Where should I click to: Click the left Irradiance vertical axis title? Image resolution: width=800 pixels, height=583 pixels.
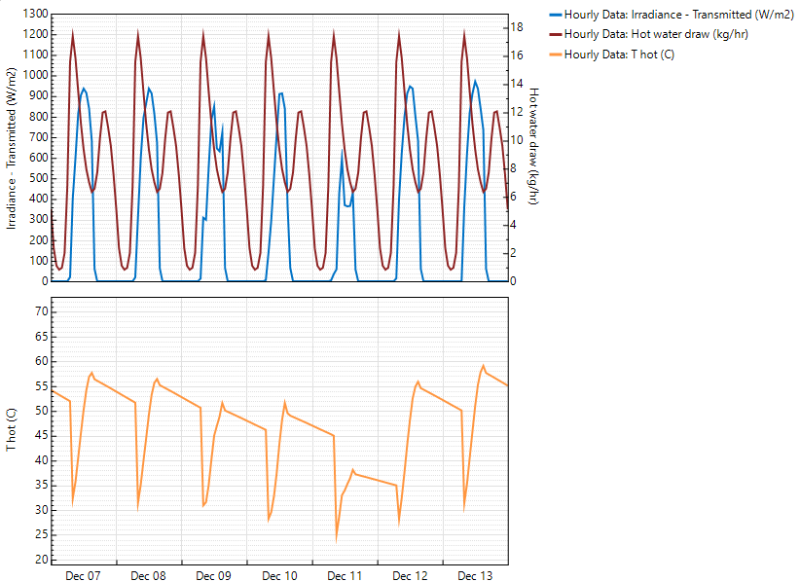[13, 148]
